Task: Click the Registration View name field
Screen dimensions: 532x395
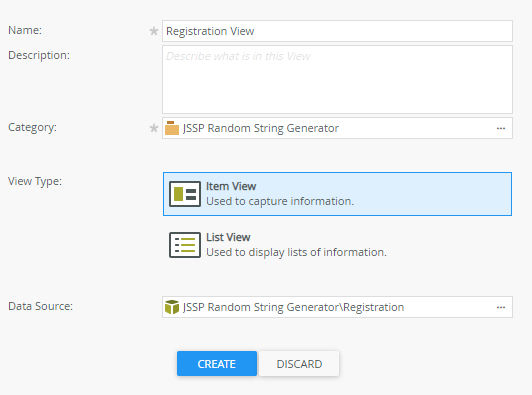Action: (x=337, y=31)
